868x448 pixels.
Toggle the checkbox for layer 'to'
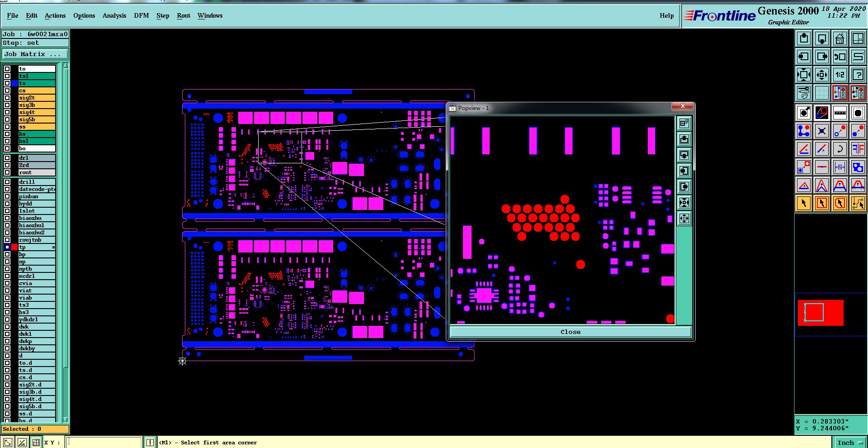tap(7, 69)
